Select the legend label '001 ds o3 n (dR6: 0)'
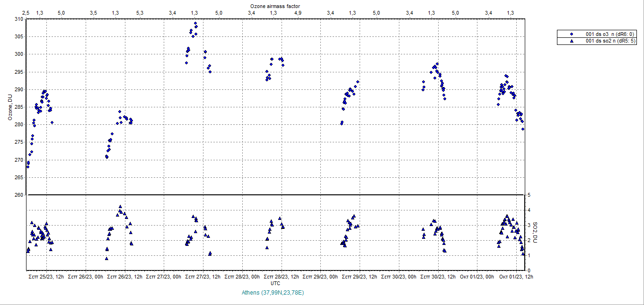This screenshot has height=305, width=644. point(610,34)
